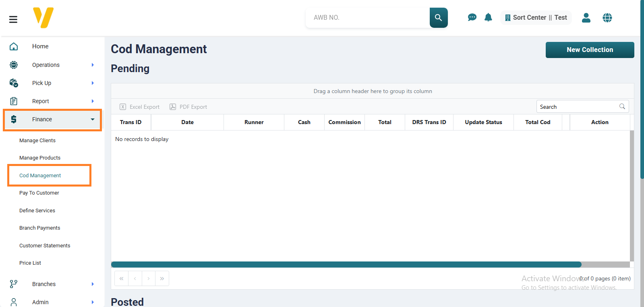Open the Price List page
The image size is (644, 307).
tap(30, 263)
